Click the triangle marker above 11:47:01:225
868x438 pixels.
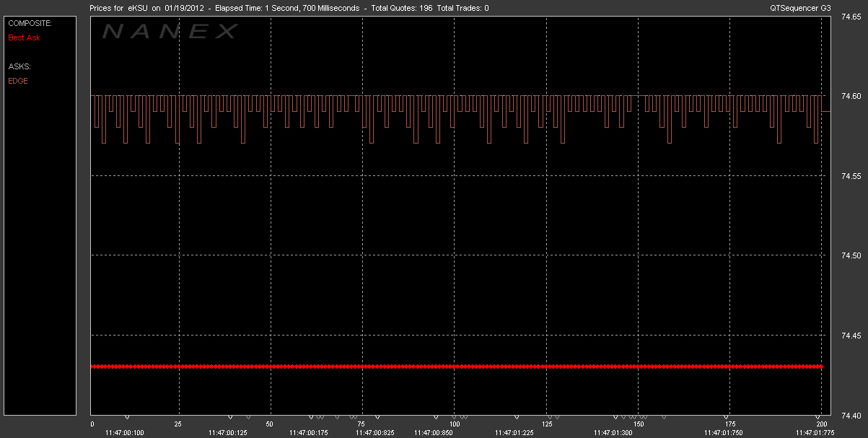[x=517, y=417]
